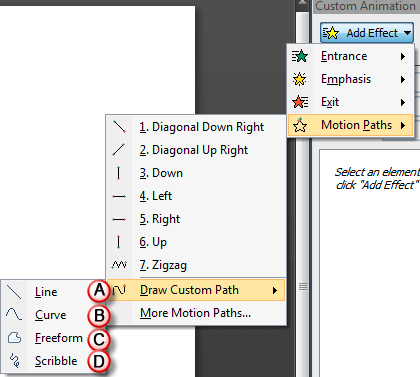
Task: Choose the 5. Right motion path
Action: point(196,219)
